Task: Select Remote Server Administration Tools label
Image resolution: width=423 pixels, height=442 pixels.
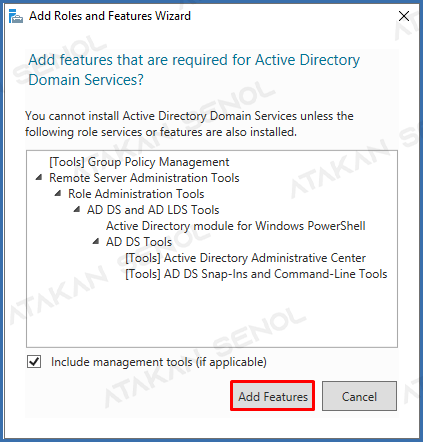Action: click(144, 178)
